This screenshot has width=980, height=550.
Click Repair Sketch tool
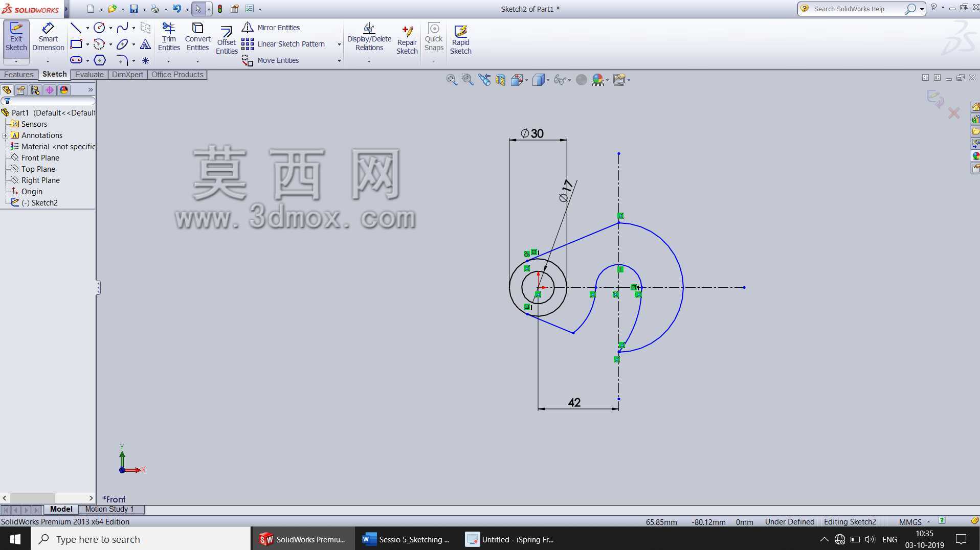tap(407, 40)
